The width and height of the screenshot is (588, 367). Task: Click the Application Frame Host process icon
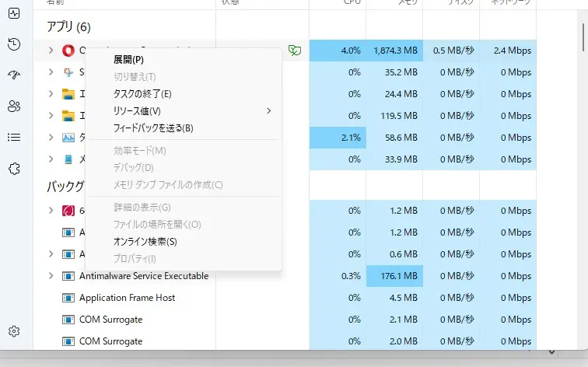(68, 298)
